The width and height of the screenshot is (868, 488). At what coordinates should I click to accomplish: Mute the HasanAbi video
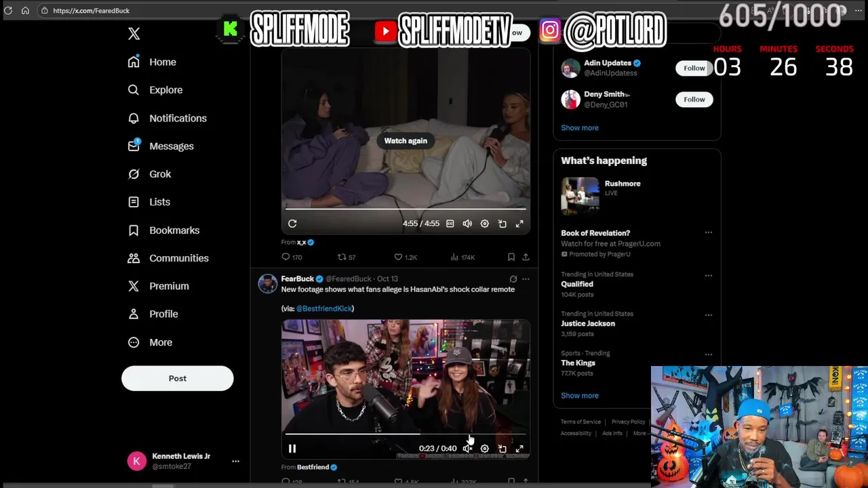pos(467,449)
